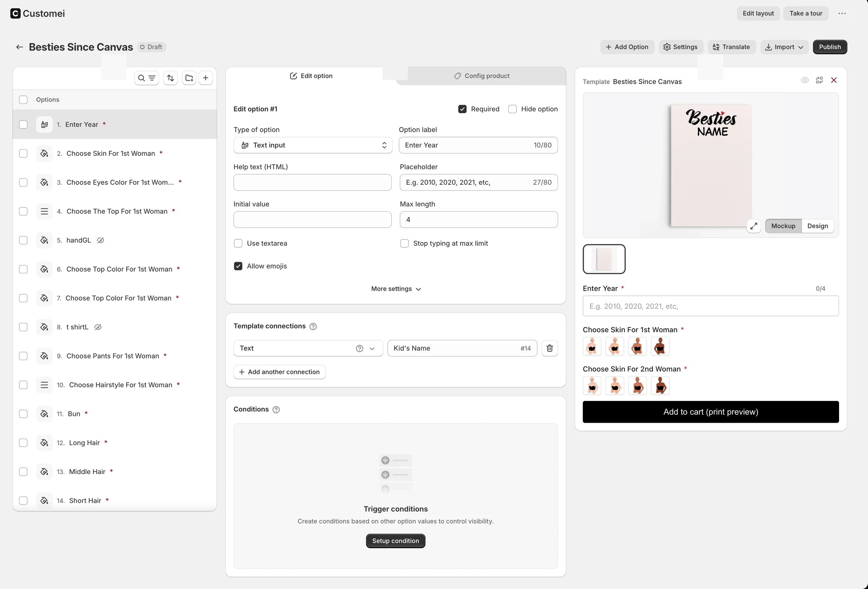Open the Import dropdown
This screenshot has height=589, width=868.
784,47
